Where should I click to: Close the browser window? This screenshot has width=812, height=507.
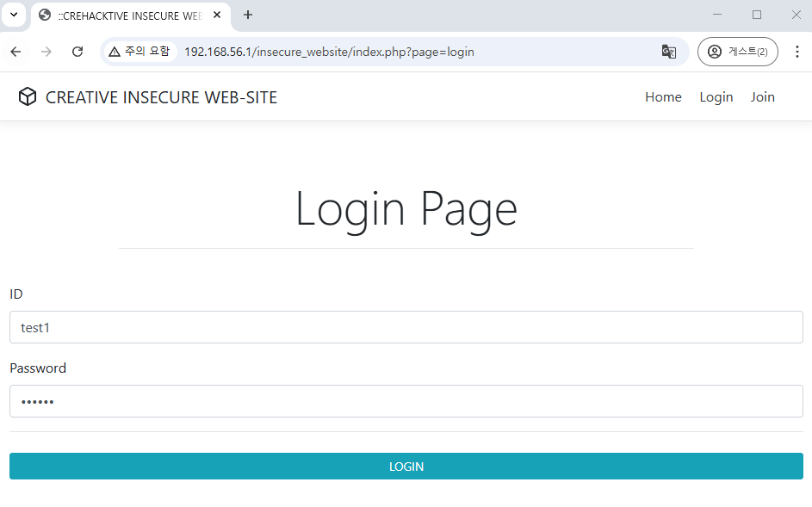pos(797,15)
